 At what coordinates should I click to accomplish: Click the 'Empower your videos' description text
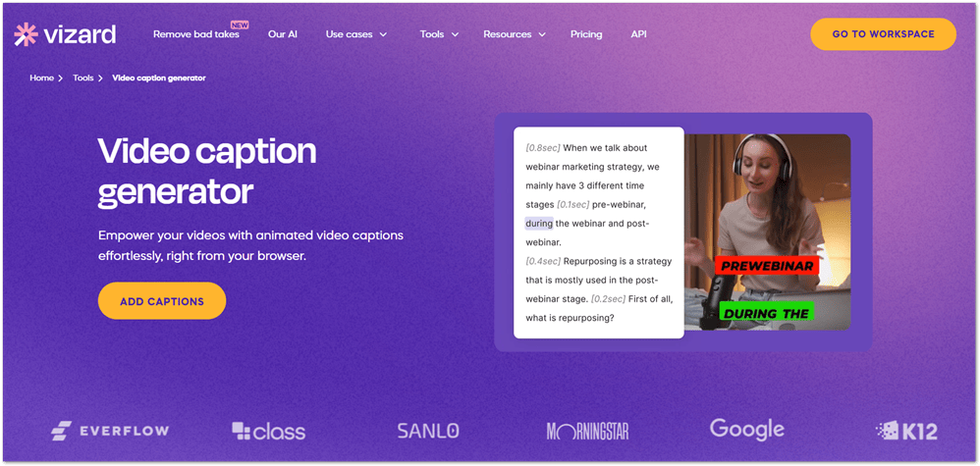[250, 245]
